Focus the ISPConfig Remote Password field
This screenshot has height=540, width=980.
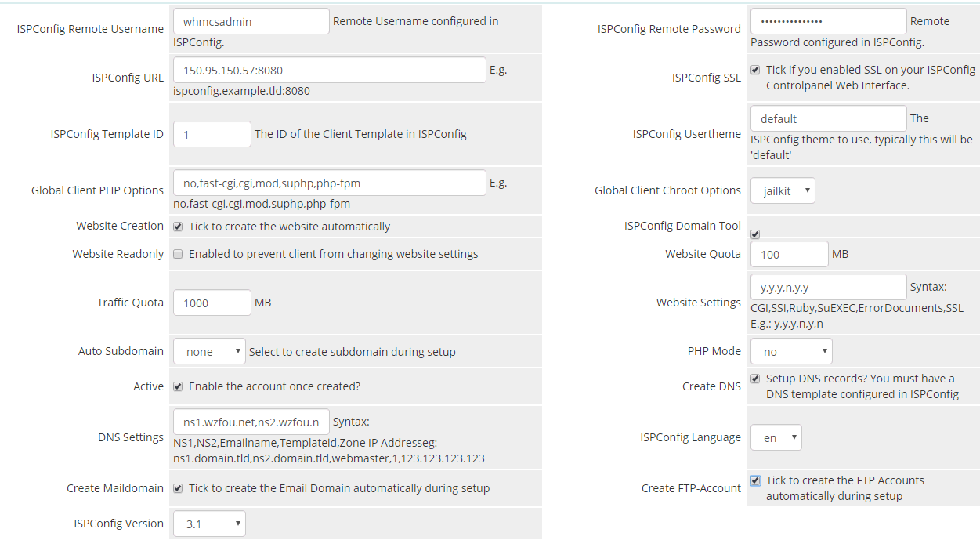tap(828, 22)
